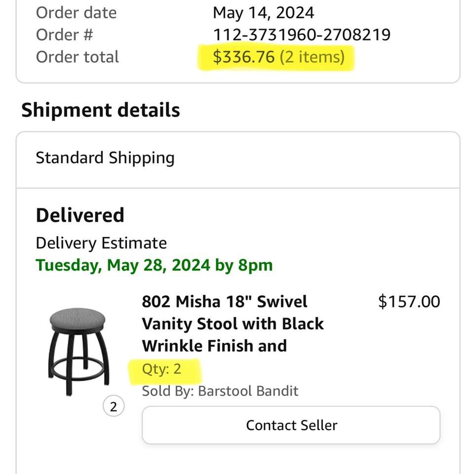The height and width of the screenshot is (474, 476).
Task: Click the highlighted $336.76 order total
Action: coord(243,57)
